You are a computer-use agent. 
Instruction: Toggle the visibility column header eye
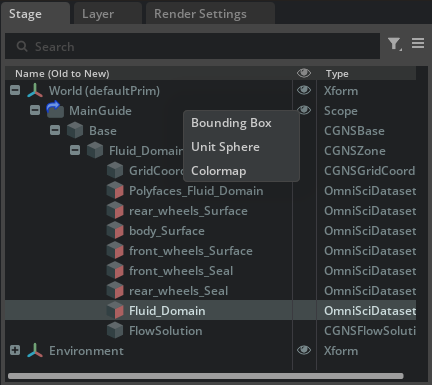(304, 73)
